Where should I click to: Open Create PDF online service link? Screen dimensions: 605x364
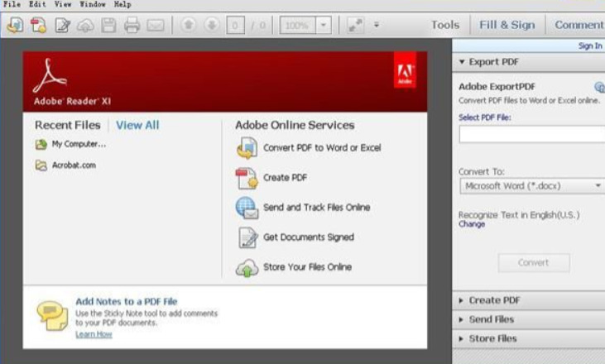point(286,178)
